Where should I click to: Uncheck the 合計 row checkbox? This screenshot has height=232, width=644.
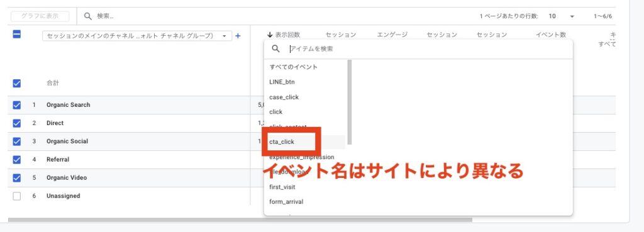coord(16,84)
